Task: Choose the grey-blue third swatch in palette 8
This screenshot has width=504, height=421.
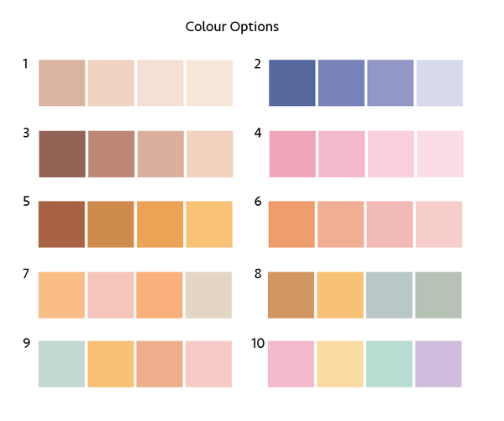Action: pyautogui.click(x=390, y=295)
